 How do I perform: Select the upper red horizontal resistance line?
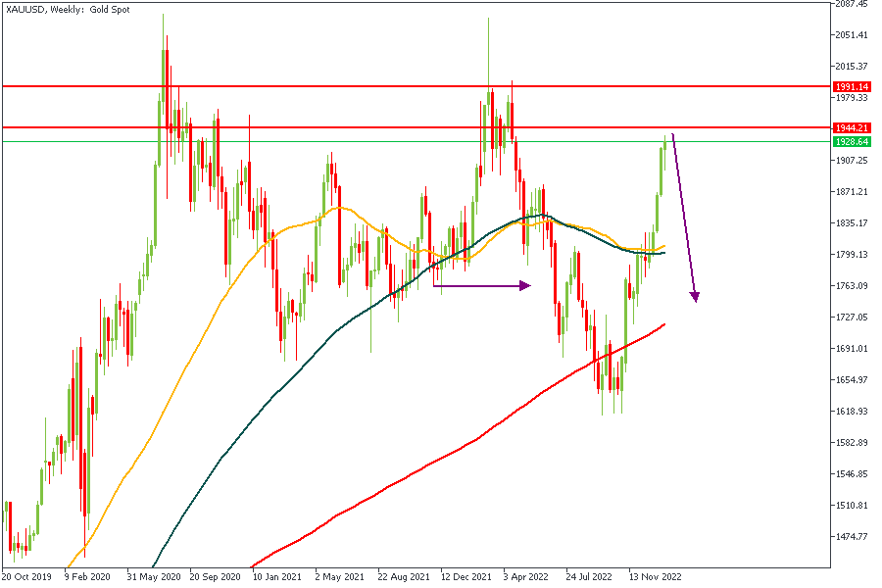pyautogui.click(x=392, y=86)
